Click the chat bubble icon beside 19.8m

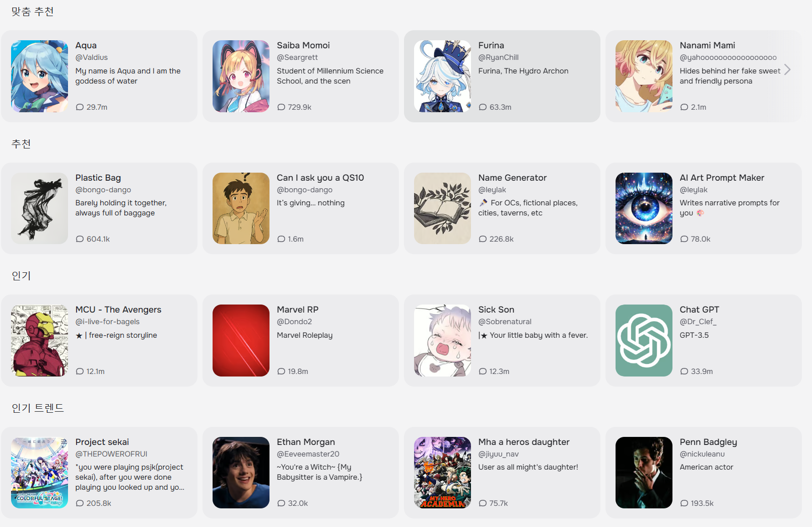281,371
